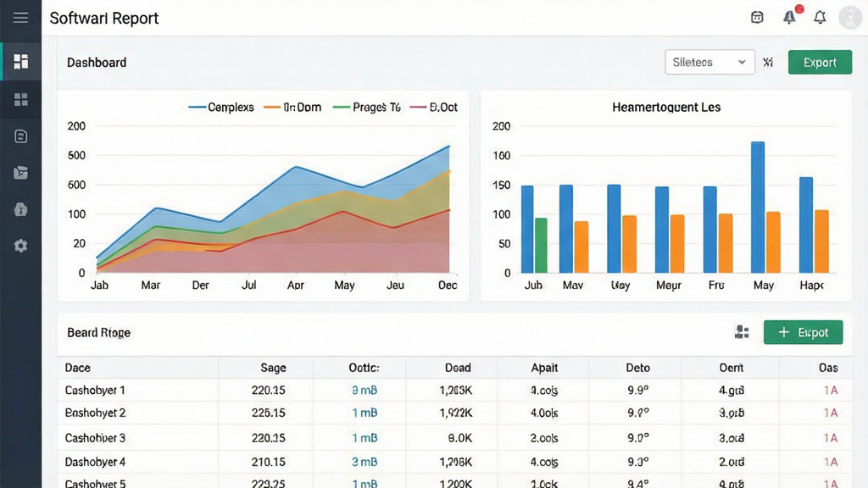Image resolution: width=868 pixels, height=488 pixels.
Task: Click the green Export button
Action: tap(820, 62)
